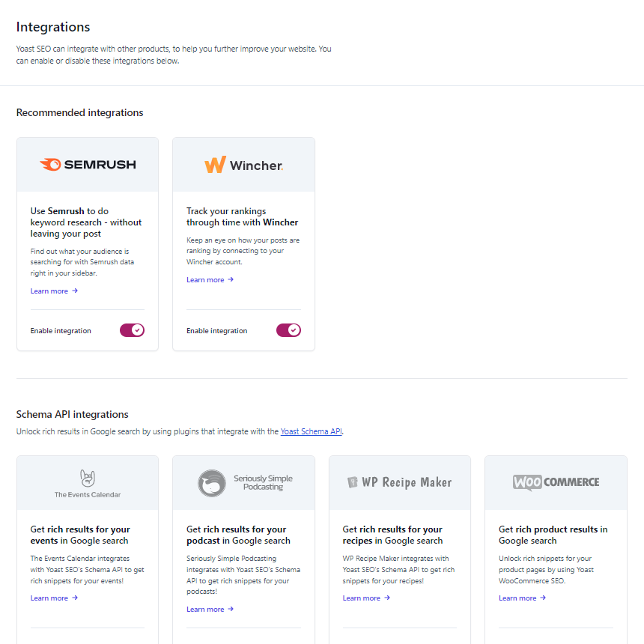Open the Yoast Schema API link
644x644 pixels.
(311, 431)
